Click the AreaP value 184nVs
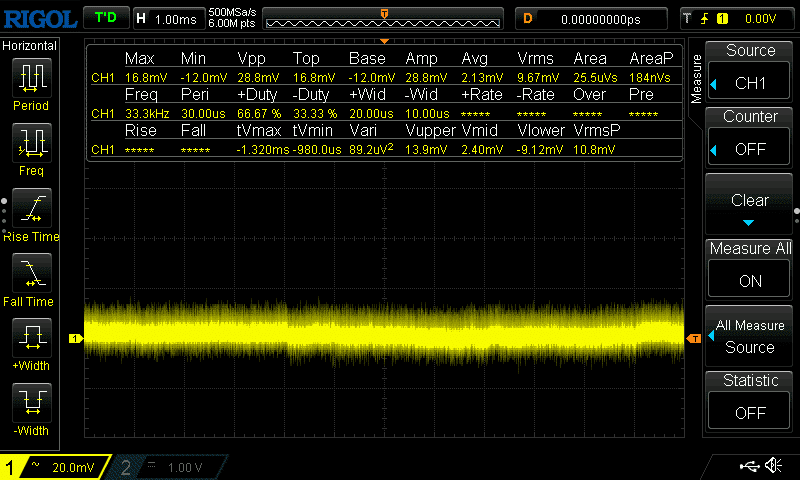 pos(650,78)
